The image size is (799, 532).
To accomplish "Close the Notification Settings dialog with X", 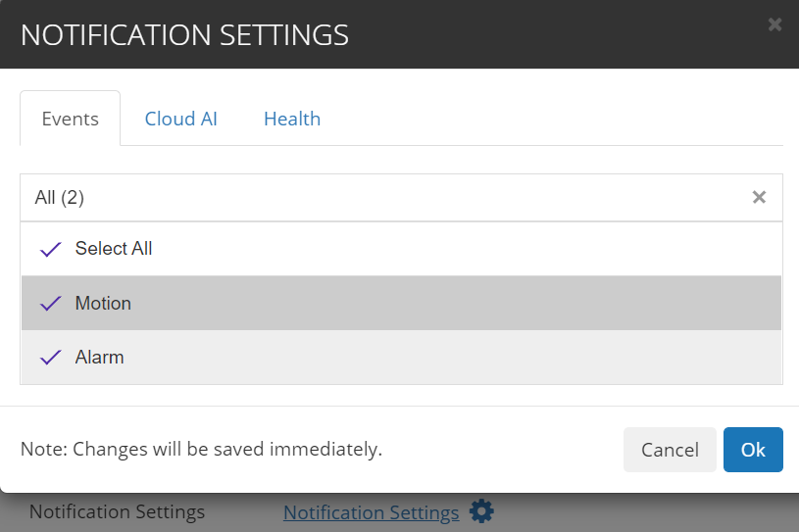I will 774,24.
